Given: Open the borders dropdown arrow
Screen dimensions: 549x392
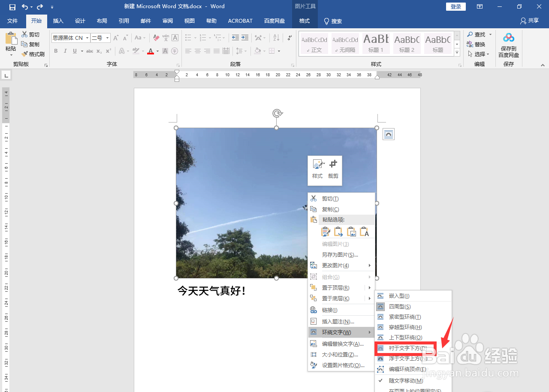Looking at the screenshot, I should (x=279, y=51).
